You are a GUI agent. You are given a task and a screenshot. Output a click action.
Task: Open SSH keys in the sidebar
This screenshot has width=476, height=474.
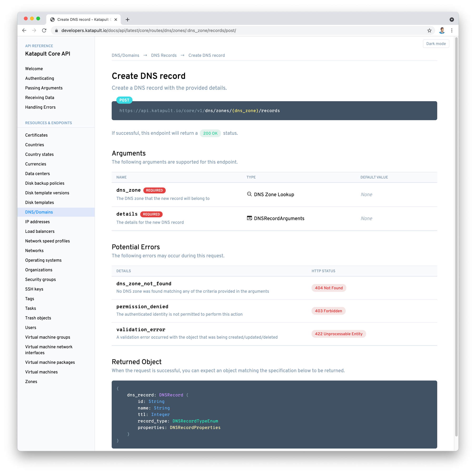[34, 289]
